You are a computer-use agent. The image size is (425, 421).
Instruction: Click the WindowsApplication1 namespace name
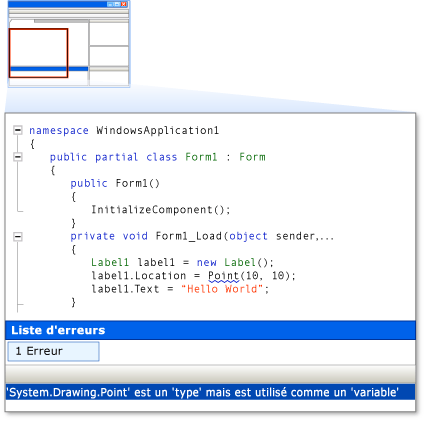157,130
